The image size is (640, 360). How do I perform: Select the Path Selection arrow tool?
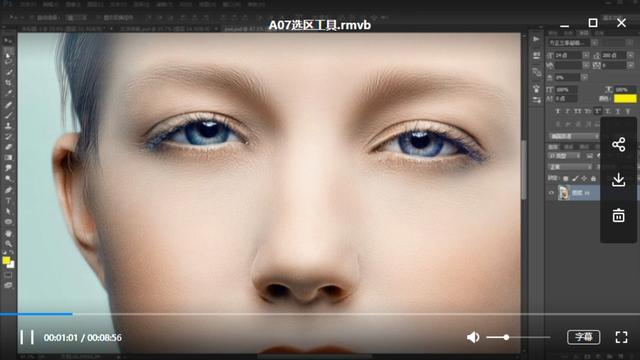(x=8, y=211)
